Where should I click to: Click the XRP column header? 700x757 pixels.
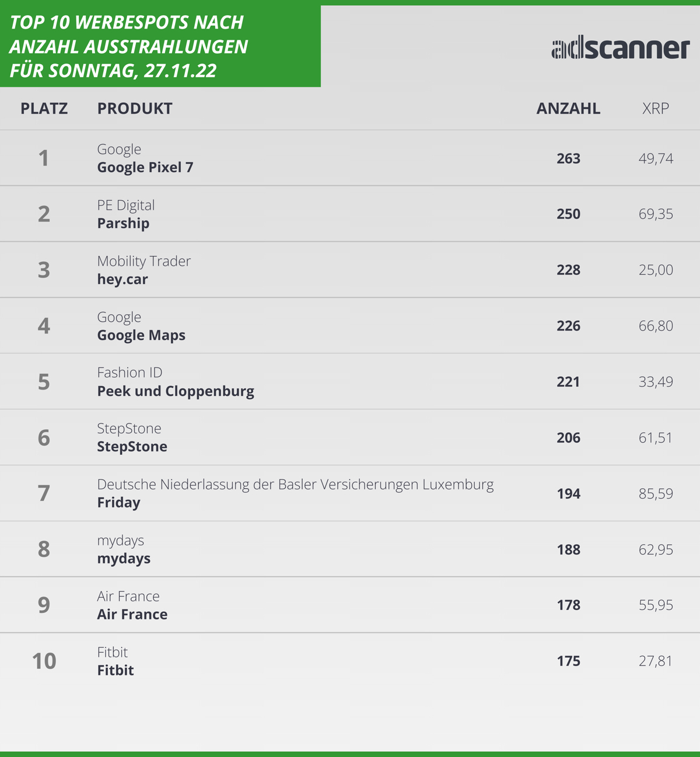[656, 108]
